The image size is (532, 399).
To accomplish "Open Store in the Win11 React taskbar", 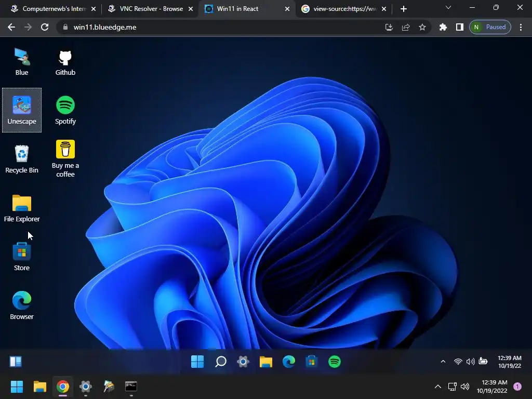I will click(312, 362).
